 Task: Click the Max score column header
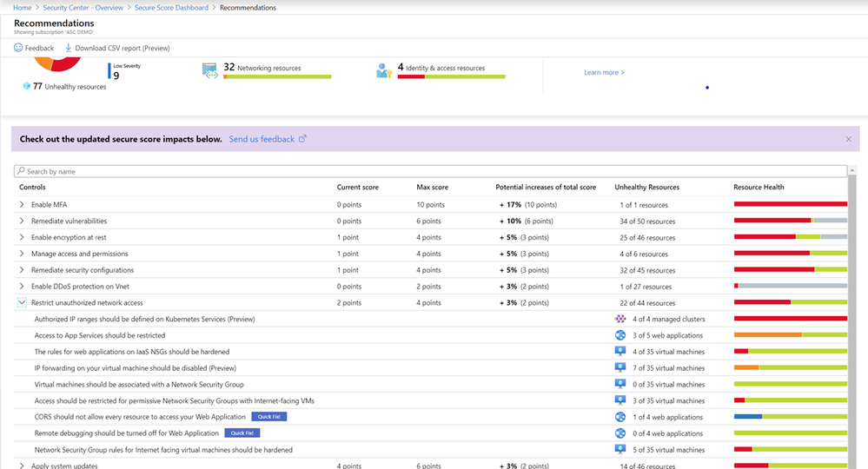coord(433,187)
